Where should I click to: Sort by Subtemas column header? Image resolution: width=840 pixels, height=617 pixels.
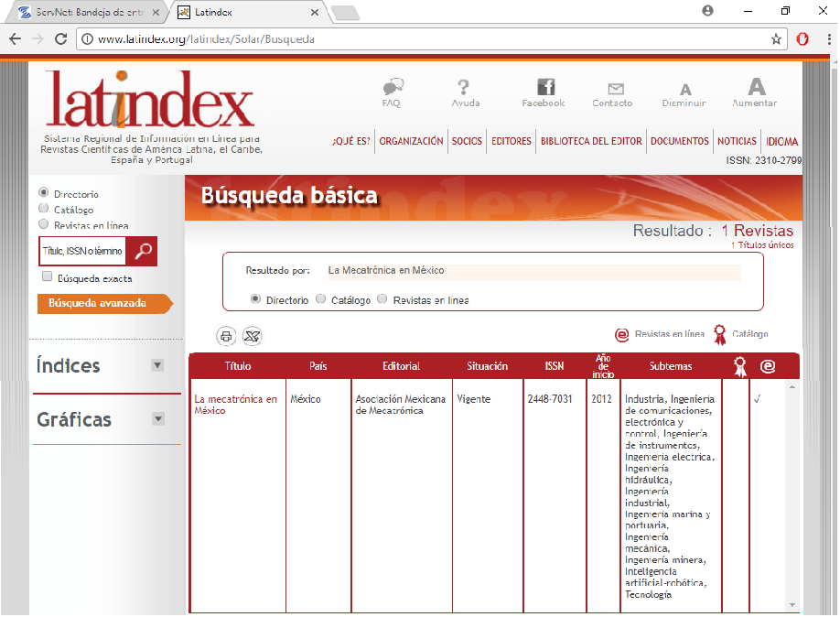click(x=671, y=366)
